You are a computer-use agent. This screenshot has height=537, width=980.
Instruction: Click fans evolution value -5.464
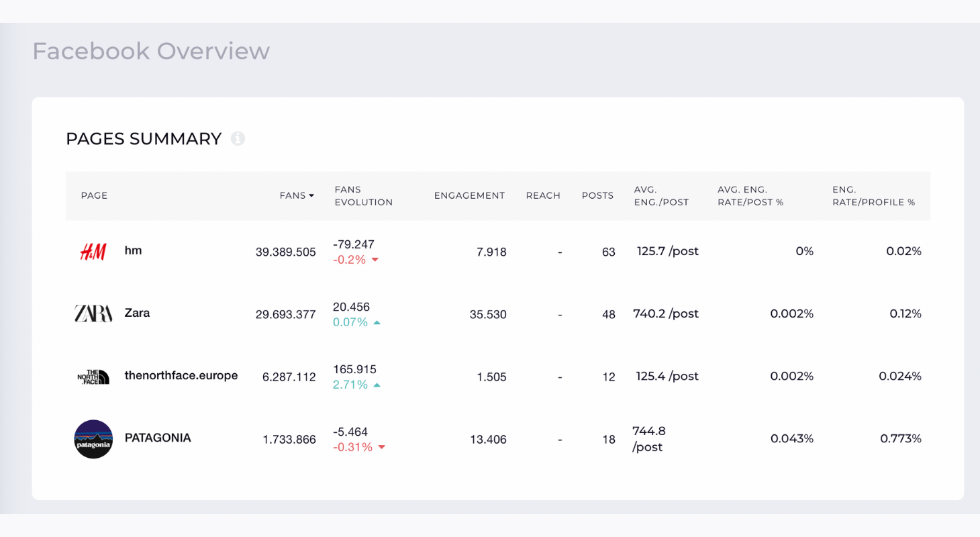tap(350, 432)
